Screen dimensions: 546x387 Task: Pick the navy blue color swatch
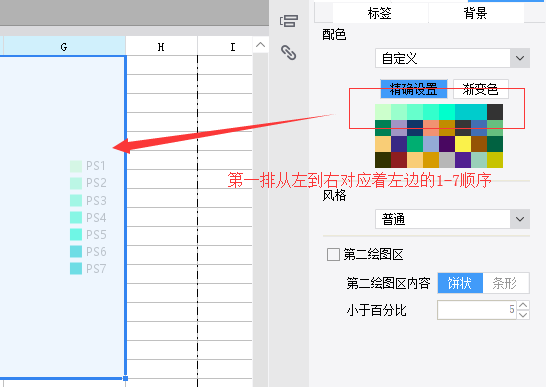pyautogui.click(x=415, y=128)
